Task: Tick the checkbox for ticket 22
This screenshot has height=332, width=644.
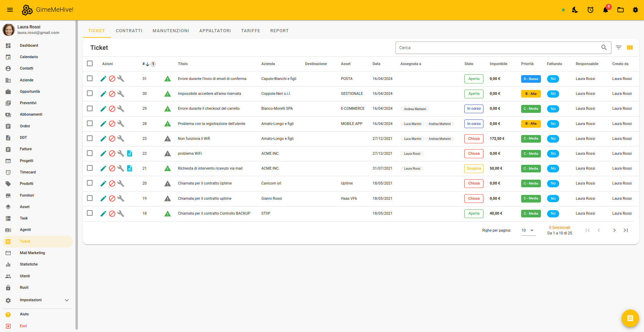Action: click(x=90, y=153)
